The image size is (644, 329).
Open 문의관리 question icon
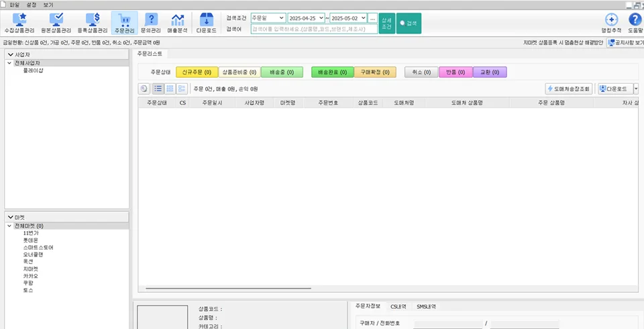pos(151,23)
